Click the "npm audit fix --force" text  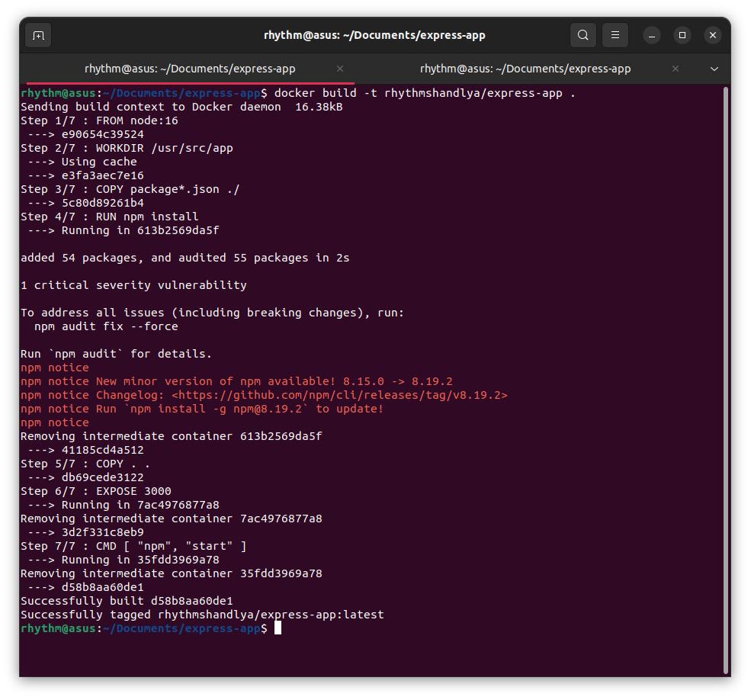point(106,326)
